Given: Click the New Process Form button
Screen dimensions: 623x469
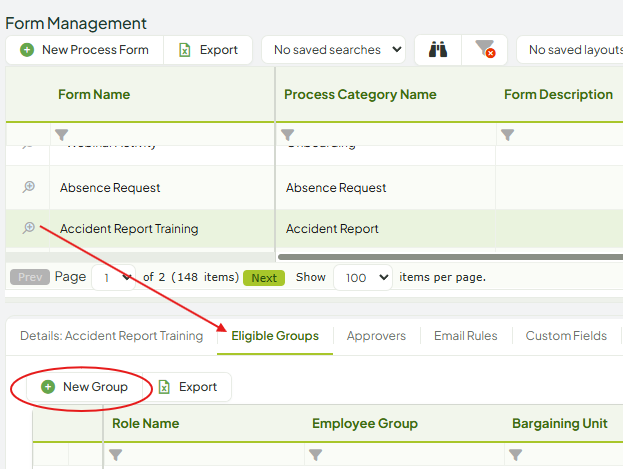Looking at the screenshot, I should pyautogui.click(x=84, y=50).
